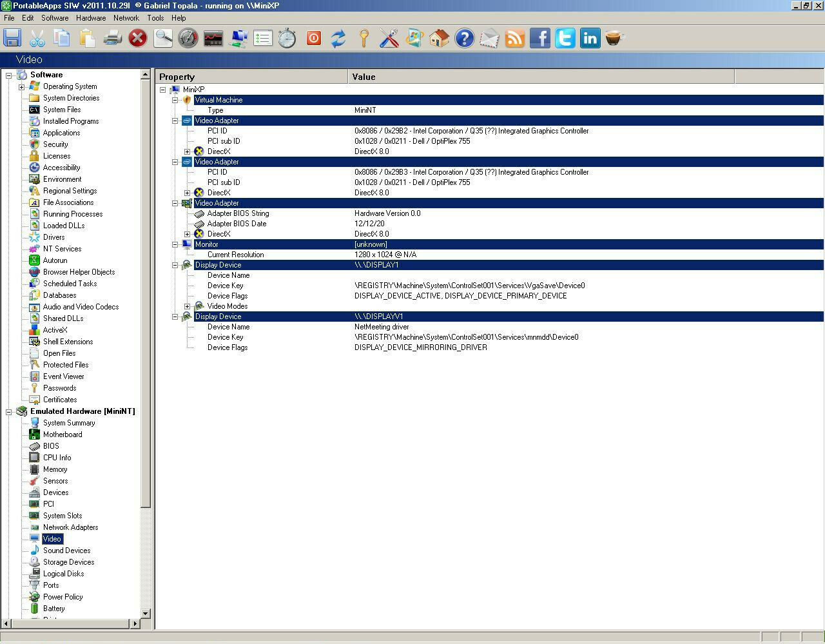Click the magnifying glass search toolbar icon

163,38
